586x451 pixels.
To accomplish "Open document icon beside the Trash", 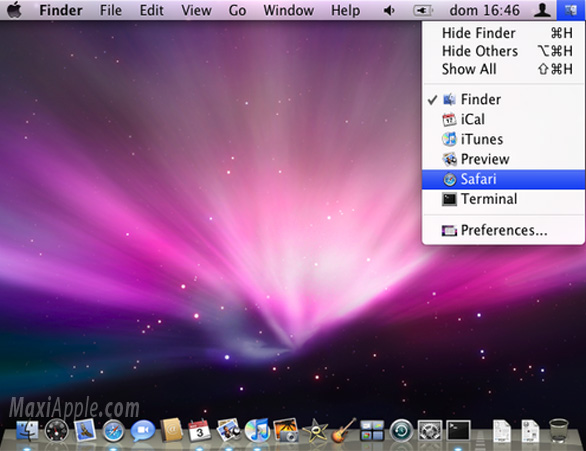I will click(x=530, y=431).
